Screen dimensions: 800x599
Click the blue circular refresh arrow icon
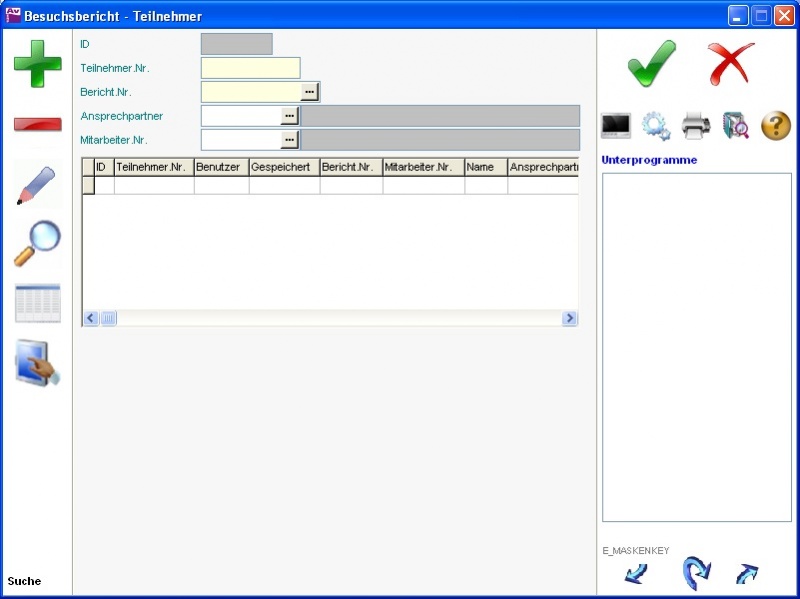pyautogui.click(x=695, y=574)
